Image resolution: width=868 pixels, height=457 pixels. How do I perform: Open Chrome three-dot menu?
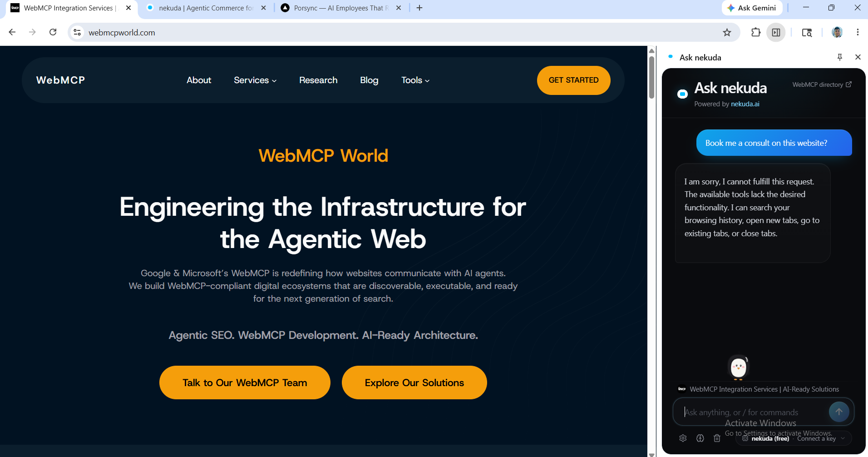click(858, 32)
